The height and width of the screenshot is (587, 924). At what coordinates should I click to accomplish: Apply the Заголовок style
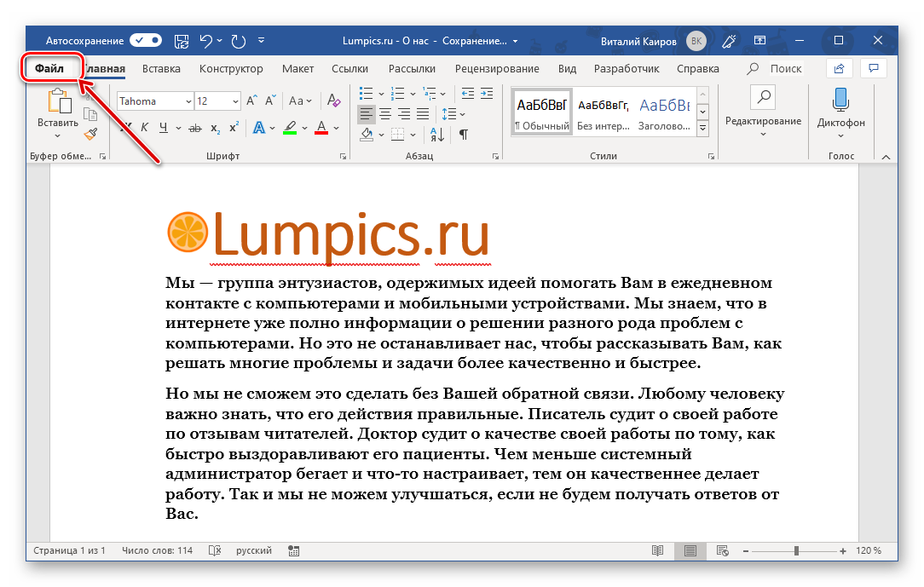coord(664,113)
